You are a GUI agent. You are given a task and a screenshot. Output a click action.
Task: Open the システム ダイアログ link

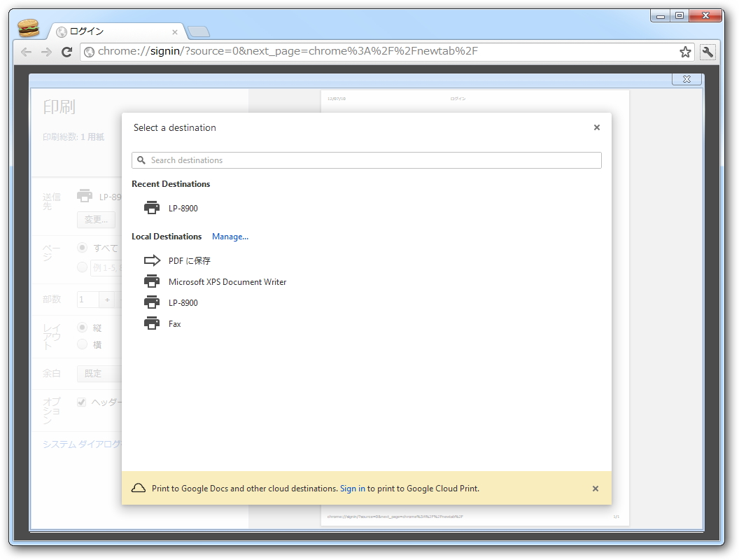(83, 444)
